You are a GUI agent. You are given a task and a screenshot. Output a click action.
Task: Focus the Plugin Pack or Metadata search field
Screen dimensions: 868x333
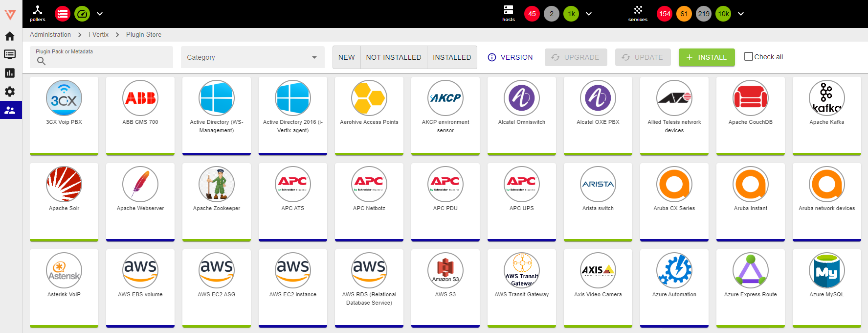(x=101, y=57)
